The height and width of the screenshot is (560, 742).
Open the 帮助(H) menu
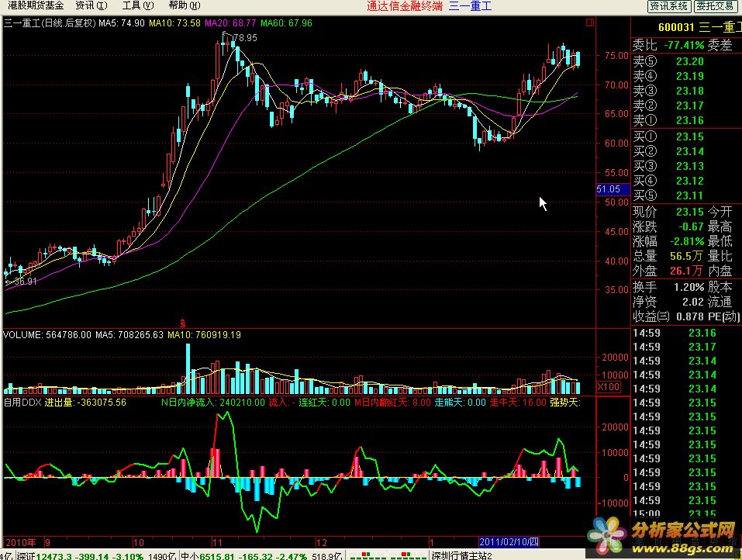click(184, 5)
